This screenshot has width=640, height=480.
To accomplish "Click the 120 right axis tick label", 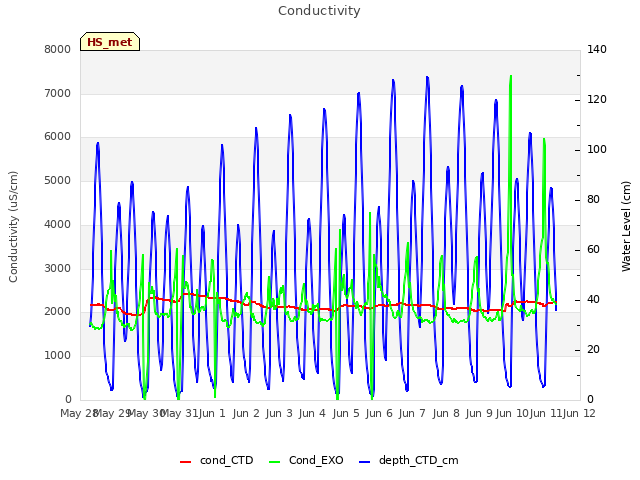I will point(597,100).
